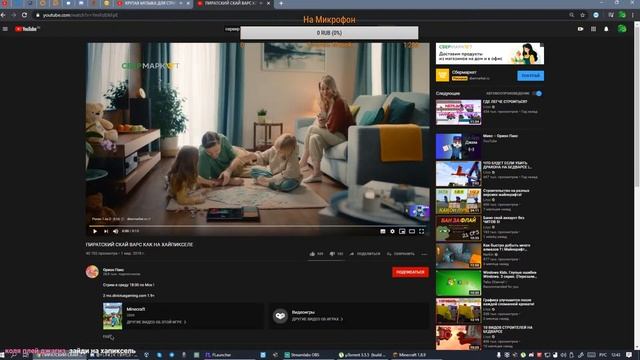
Task: Open the video title text
Action: click(x=139, y=244)
